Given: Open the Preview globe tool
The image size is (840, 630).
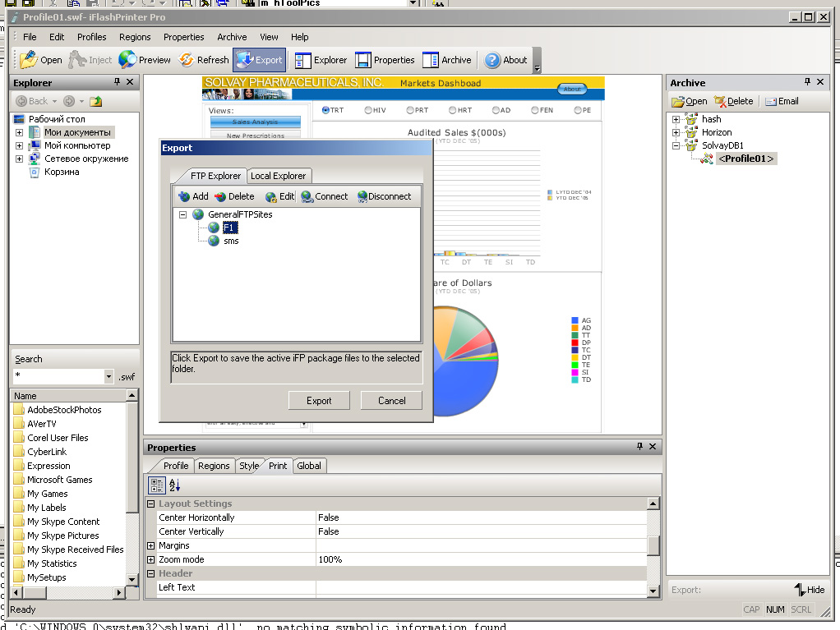Looking at the screenshot, I should coord(145,60).
